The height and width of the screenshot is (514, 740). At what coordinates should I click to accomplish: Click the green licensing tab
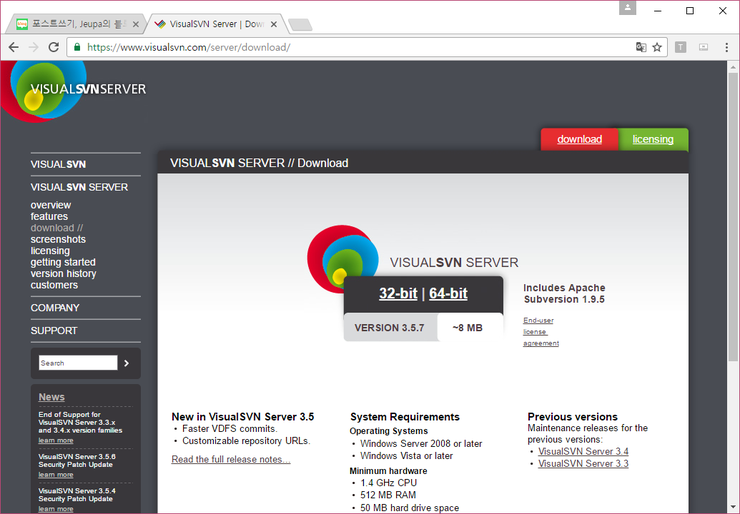[653, 139]
